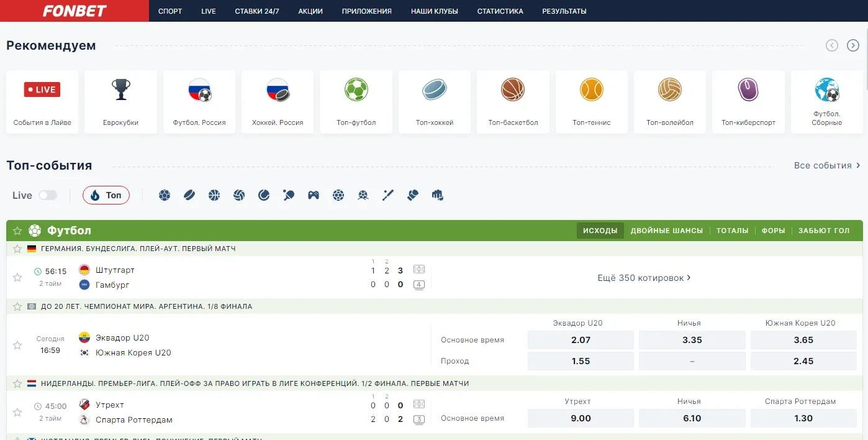This screenshot has height=440, width=868.
Task: Favorite the Германия Бундеслига league star
Action: tap(17, 249)
